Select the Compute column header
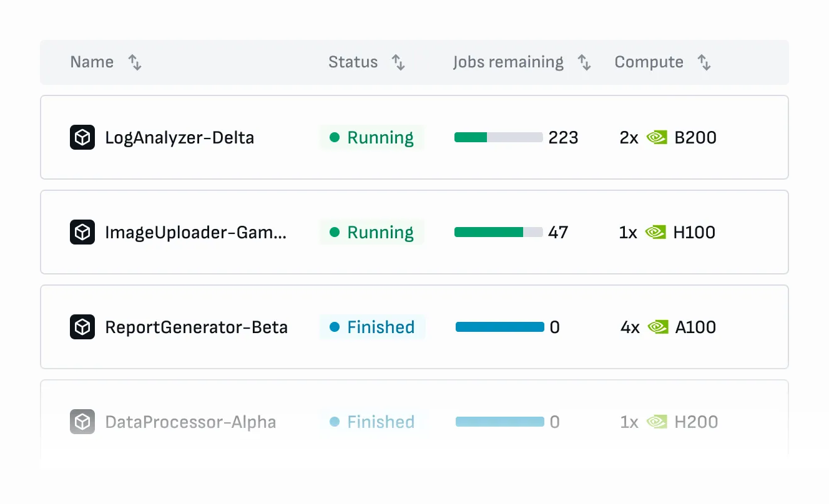This screenshot has height=504, width=829. pos(649,62)
